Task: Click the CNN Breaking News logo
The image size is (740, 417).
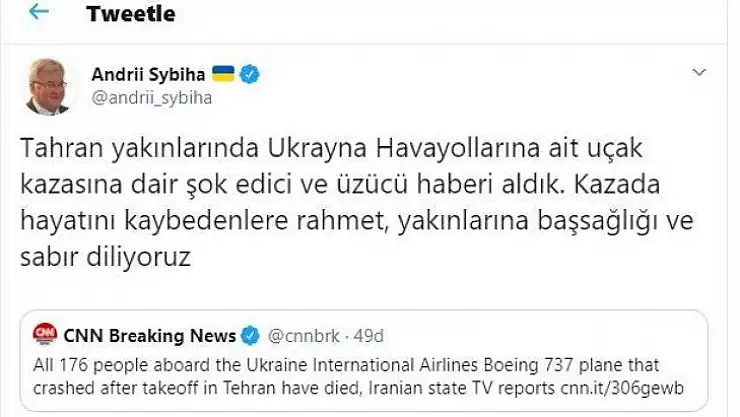Action: click(x=45, y=334)
